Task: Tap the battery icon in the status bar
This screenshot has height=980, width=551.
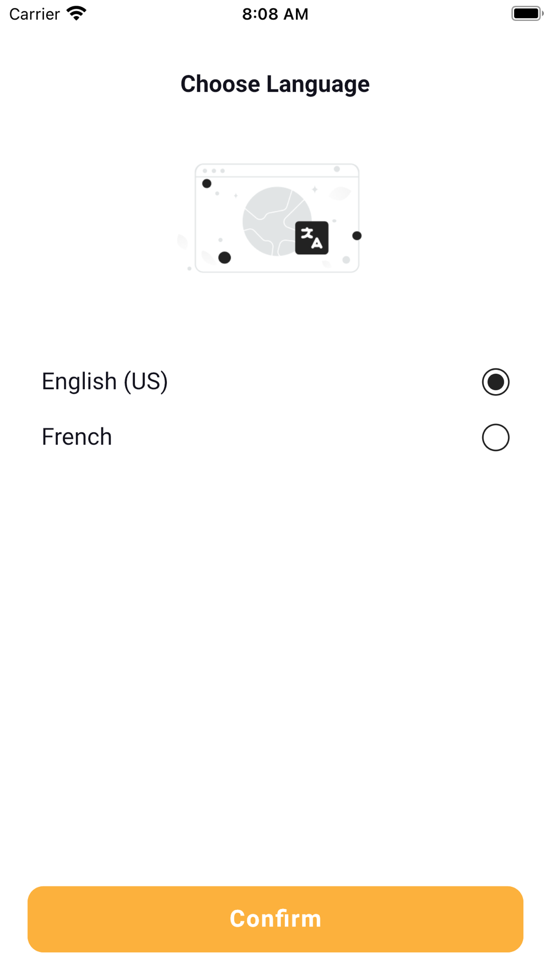Action: [527, 13]
